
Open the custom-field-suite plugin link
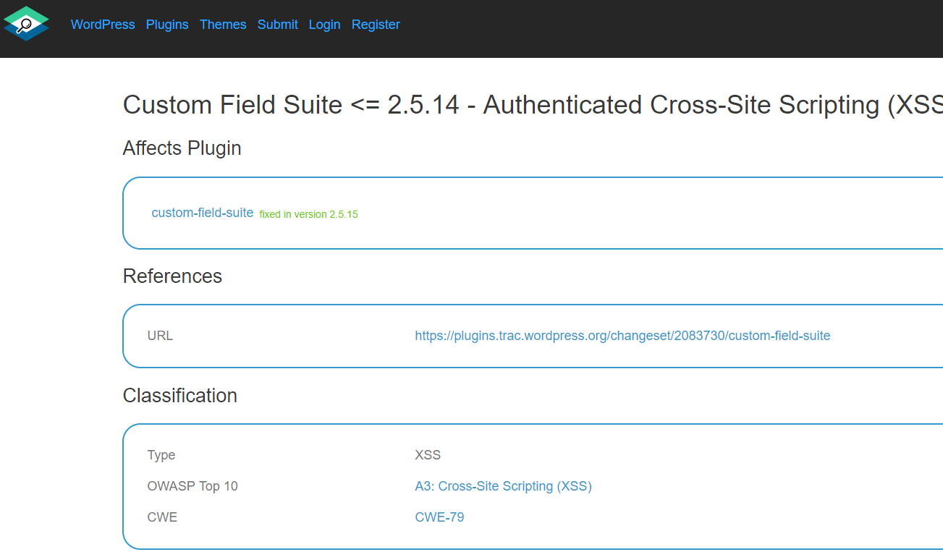tap(203, 213)
